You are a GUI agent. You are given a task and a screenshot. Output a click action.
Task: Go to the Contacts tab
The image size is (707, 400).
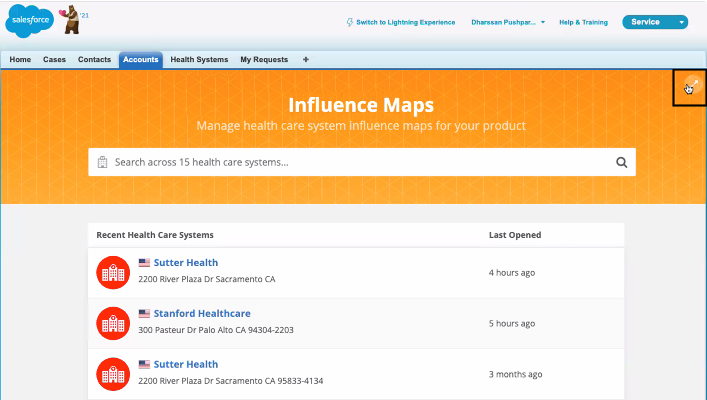94,60
